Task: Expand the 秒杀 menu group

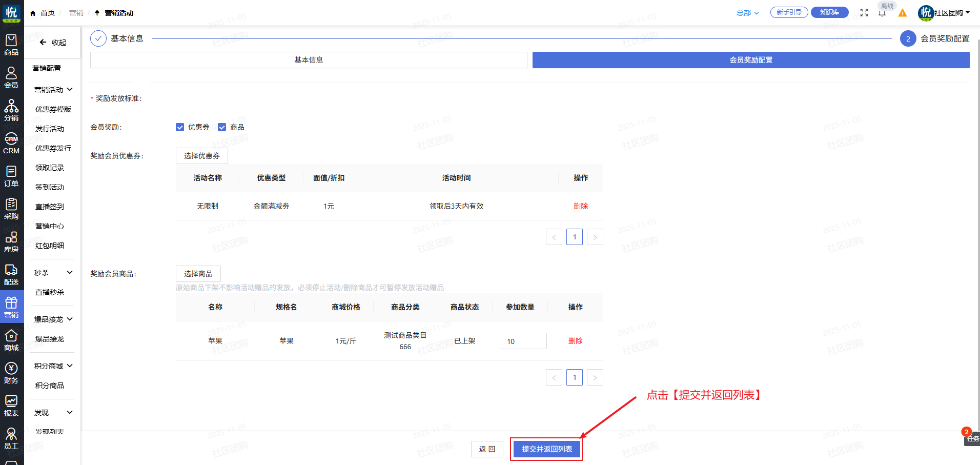Action: pyautogui.click(x=53, y=273)
